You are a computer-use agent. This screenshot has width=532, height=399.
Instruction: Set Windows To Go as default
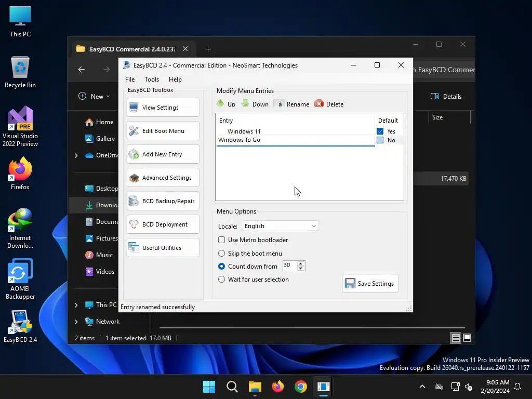click(380, 140)
